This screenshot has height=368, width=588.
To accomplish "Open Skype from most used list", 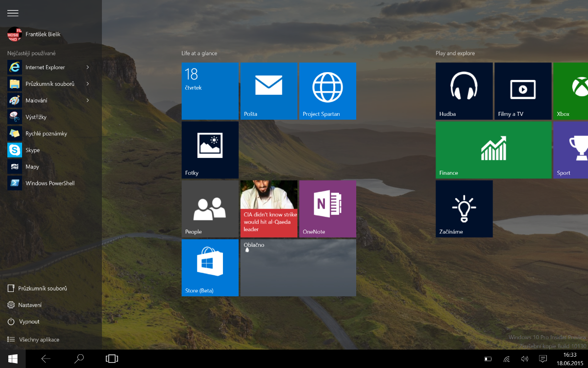I will tap(32, 150).
